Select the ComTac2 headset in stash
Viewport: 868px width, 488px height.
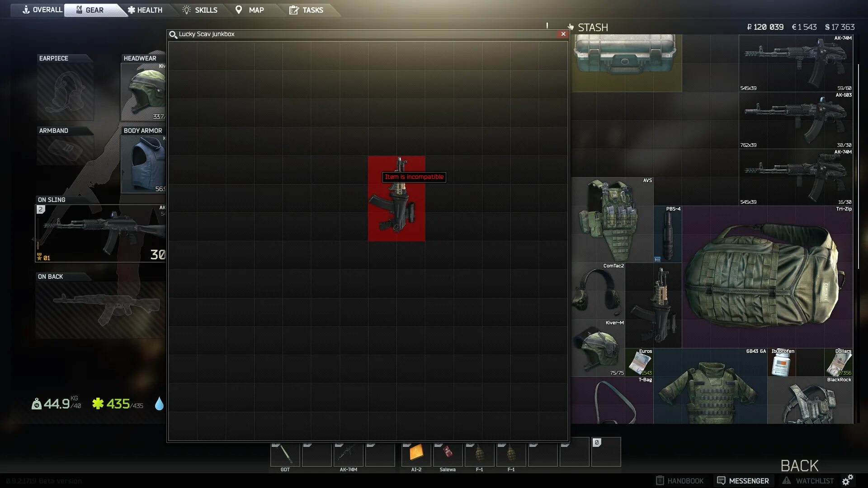pyautogui.click(x=598, y=291)
